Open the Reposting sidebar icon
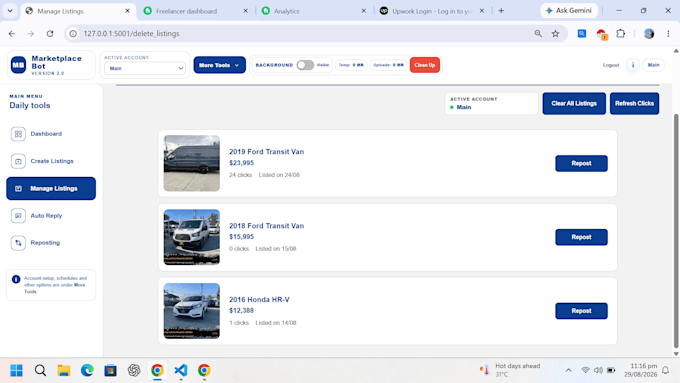The height and width of the screenshot is (383, 680). [x=18, y=243]
